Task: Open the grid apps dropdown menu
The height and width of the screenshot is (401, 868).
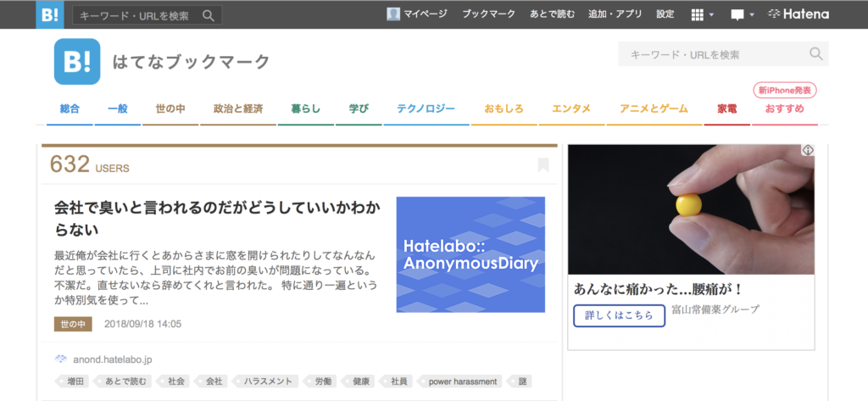Action: tap(703, 14)
